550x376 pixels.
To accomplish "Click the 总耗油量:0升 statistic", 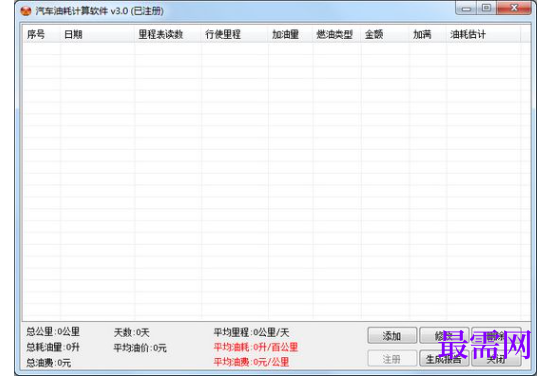I will click(x=53, y=347).
